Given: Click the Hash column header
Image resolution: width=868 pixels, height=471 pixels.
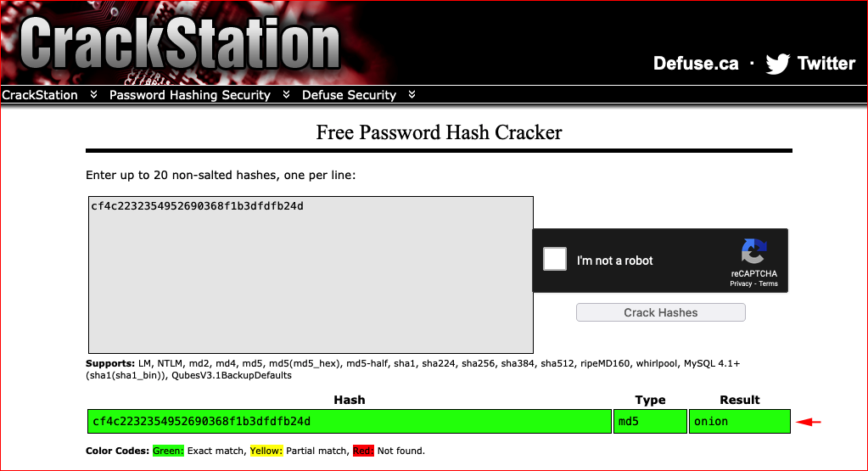Looking at the screenshot, I should pos(350,400).
